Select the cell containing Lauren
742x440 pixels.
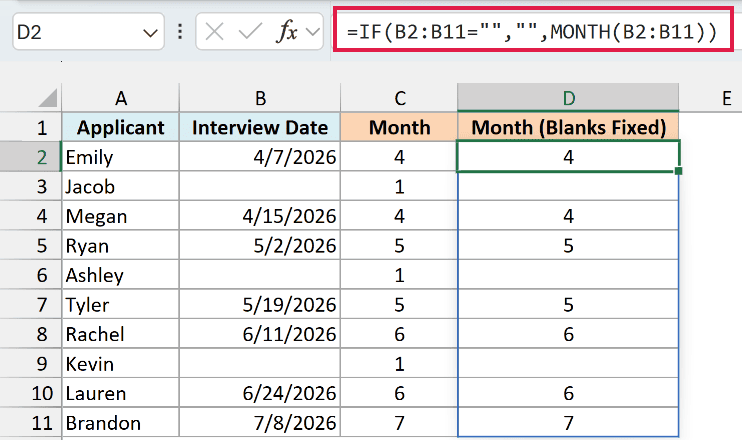click(121, 393)
